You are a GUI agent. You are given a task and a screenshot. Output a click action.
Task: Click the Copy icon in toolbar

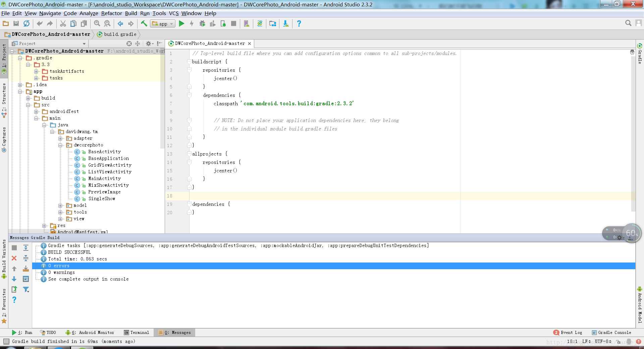(73, 23)
